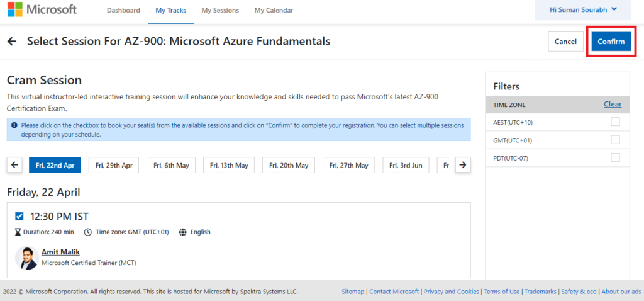This screenshot has width=644, height=301.
Task: Click the info icon in blue banner
Action: (15, 125)
